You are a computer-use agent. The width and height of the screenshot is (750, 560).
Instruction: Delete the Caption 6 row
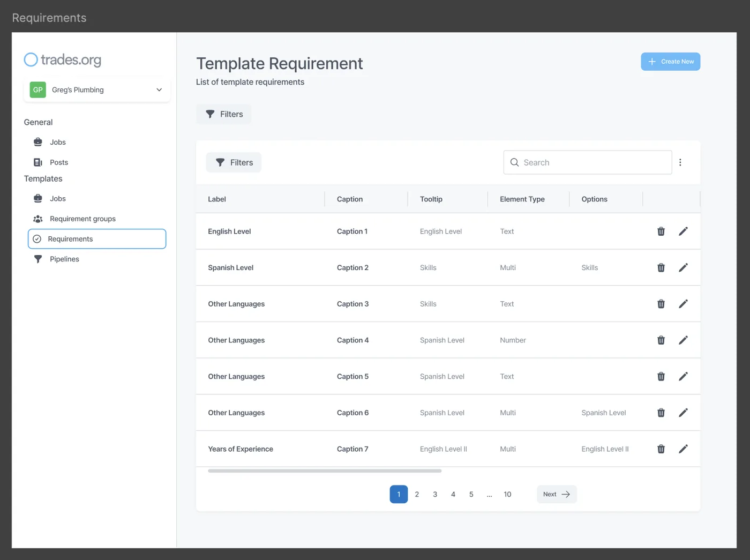[x=661, y=413]
